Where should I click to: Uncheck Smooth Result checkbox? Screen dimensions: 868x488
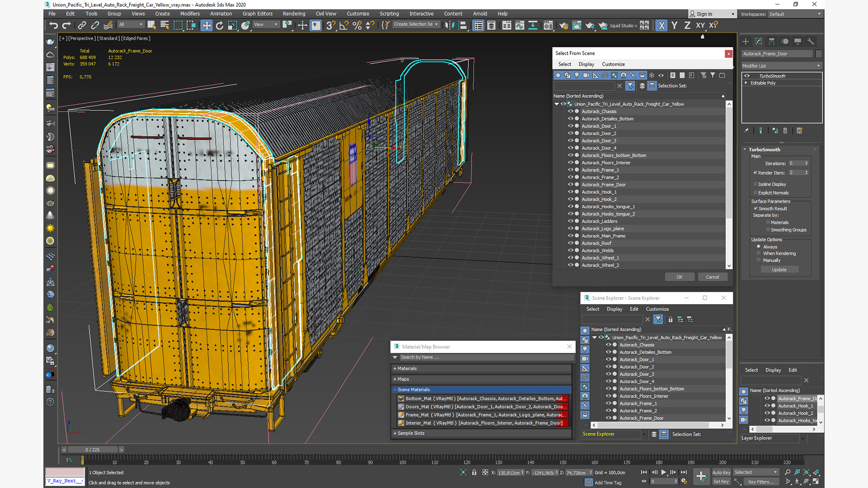(x=755, y=209)
